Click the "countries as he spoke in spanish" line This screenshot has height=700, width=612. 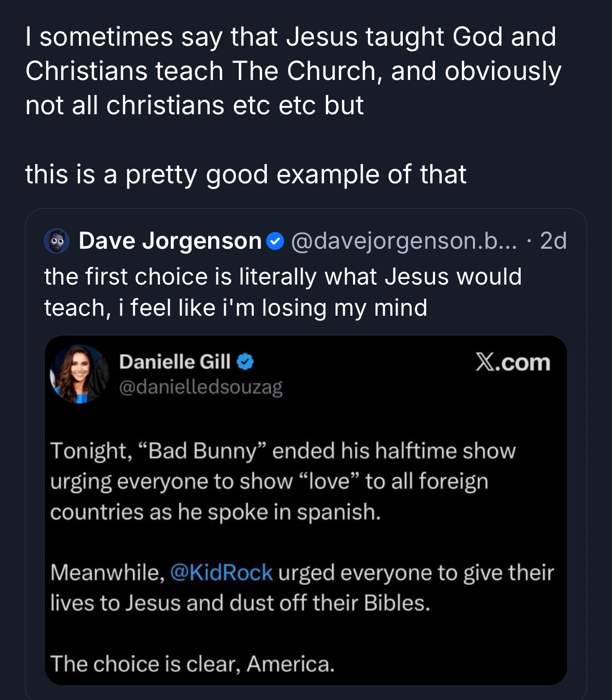[x=215, y=512]
